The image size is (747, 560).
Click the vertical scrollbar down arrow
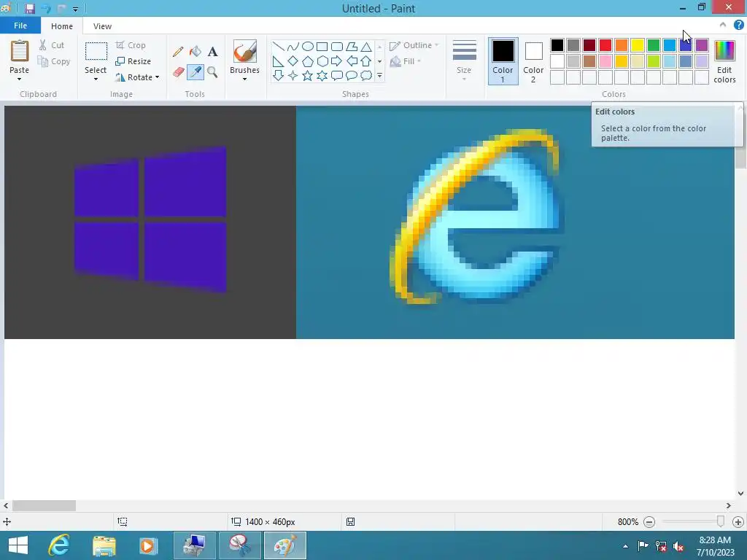pos(741,494)
